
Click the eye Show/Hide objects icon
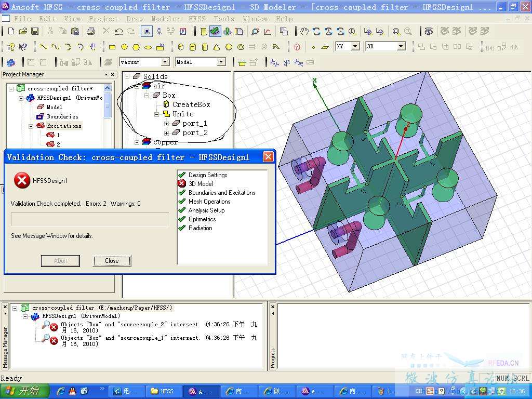click(x=429, y=31)
